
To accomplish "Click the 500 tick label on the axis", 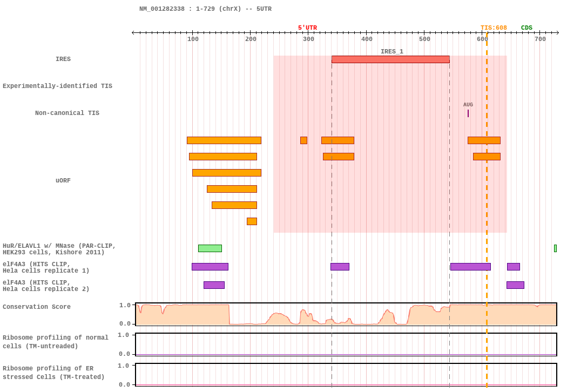I will pos(424,39).
